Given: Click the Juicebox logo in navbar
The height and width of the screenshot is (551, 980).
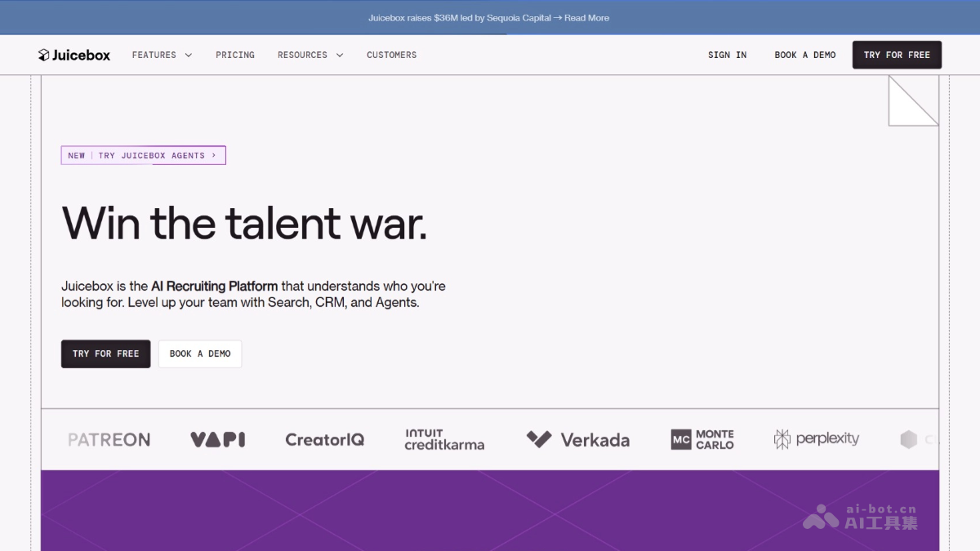Looking at the screenshot, I should [x=74, y=55].
